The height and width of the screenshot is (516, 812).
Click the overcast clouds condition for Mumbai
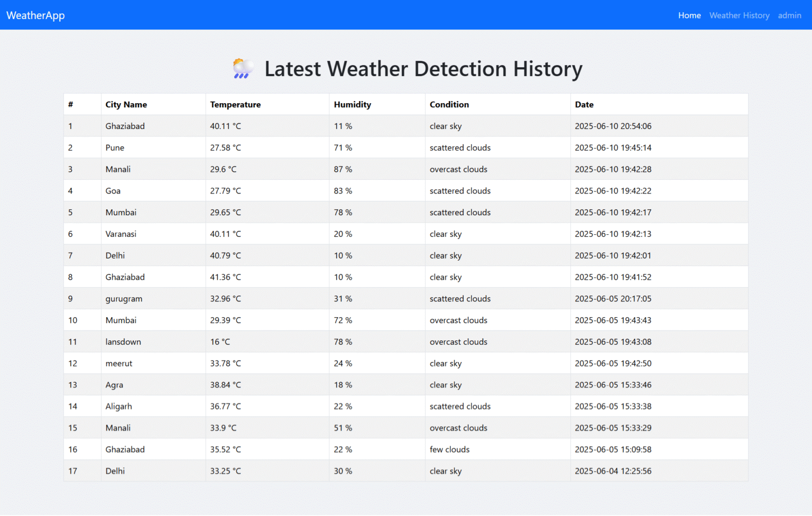coord(458,320)
